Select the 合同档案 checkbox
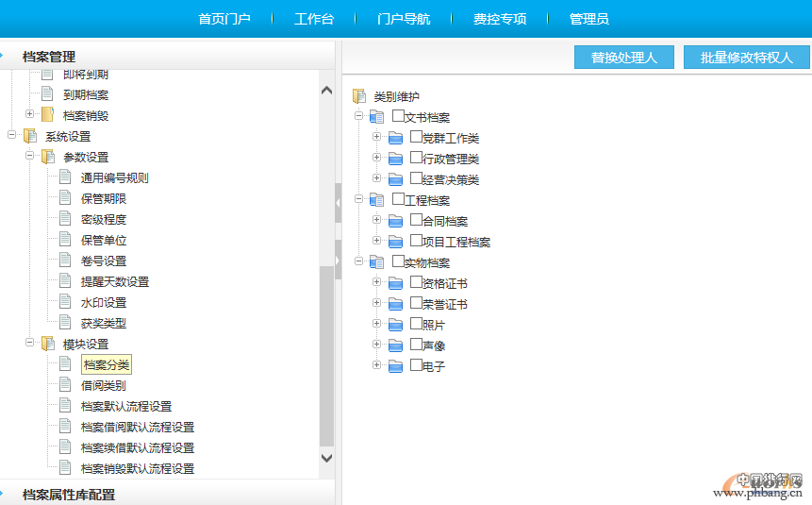 pyautogui.click(x=416, y=219)
